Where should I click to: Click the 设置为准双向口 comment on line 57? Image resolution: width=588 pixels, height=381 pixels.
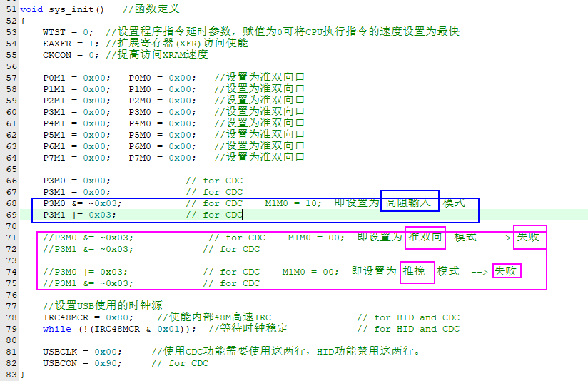coord(259,77)
